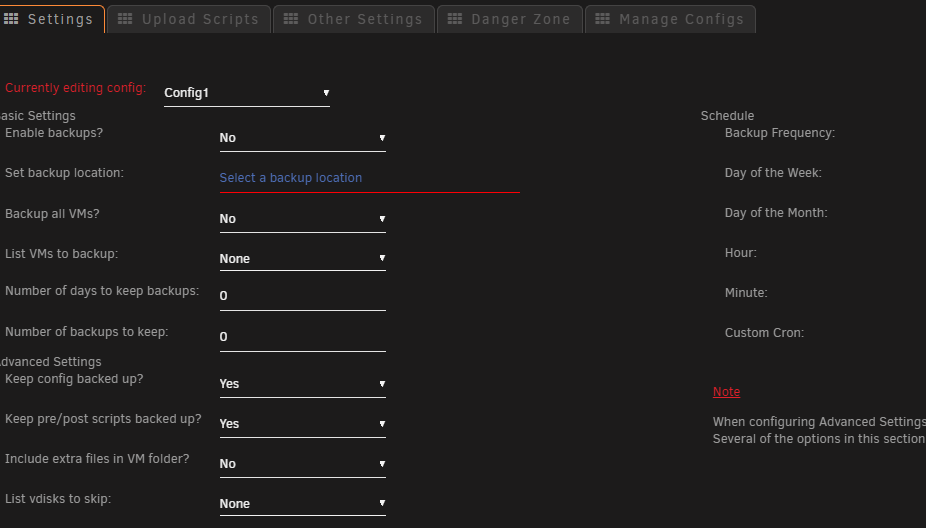Image resolution: width=926 pixels, height=528 pixels.
Task: Click the Hour label in Schedule
Action: (741, 253)
